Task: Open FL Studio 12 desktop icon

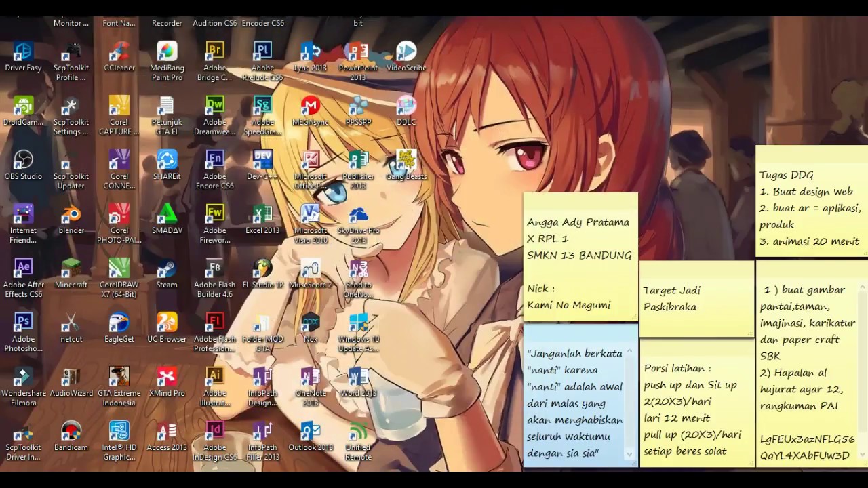Action: (x=262, y=274)
